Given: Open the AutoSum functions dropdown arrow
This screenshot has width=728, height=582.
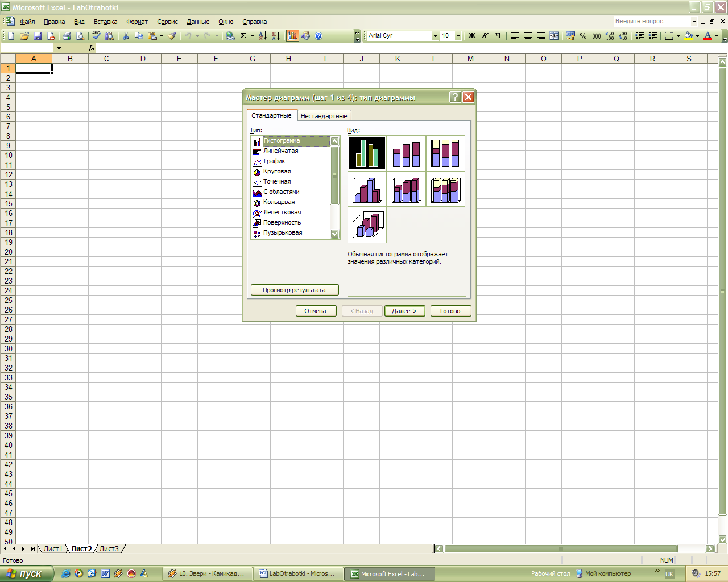Looking at the screenshot, I should pos(253,36).
